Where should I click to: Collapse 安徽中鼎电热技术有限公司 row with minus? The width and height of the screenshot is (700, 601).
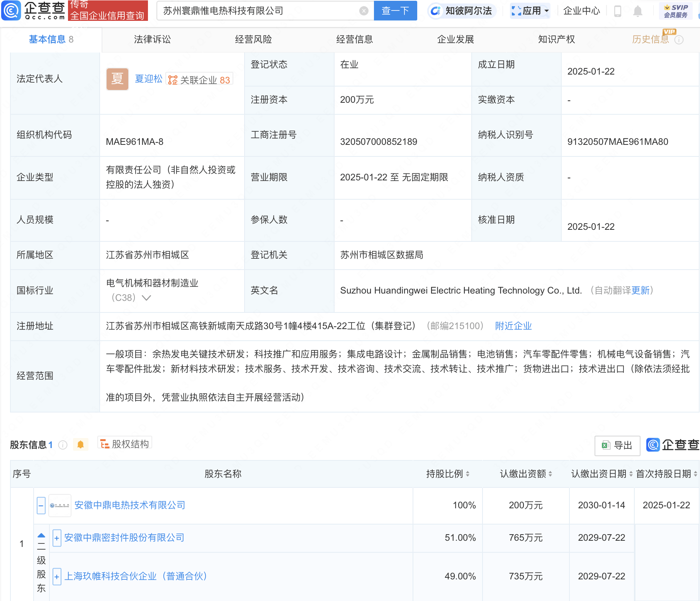(x=41, y=506)
